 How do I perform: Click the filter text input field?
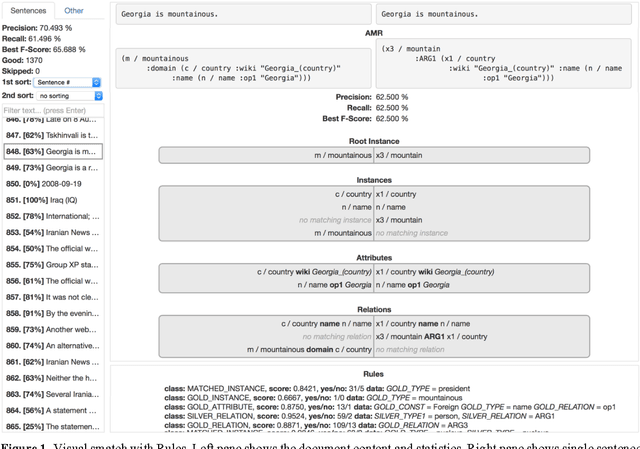pyautogui.click(x=51, y=110)
